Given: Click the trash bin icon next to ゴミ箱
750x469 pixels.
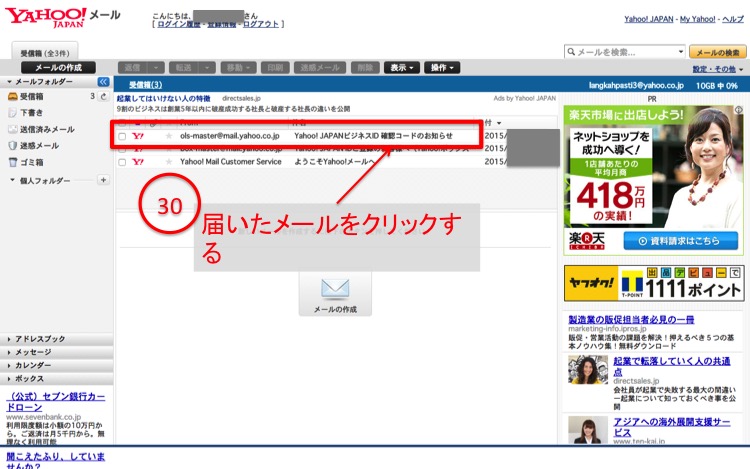Looking at the screenshot, I should [x=13, y=162].
